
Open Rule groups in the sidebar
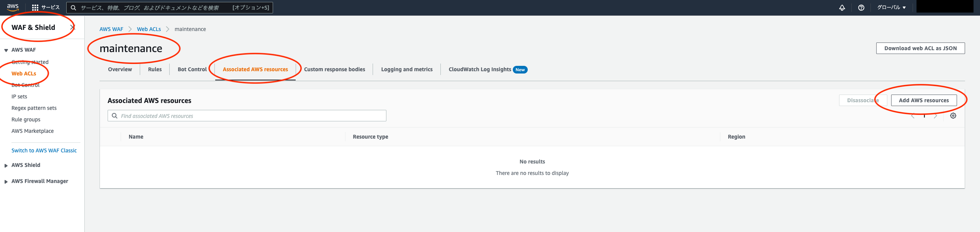26,119
